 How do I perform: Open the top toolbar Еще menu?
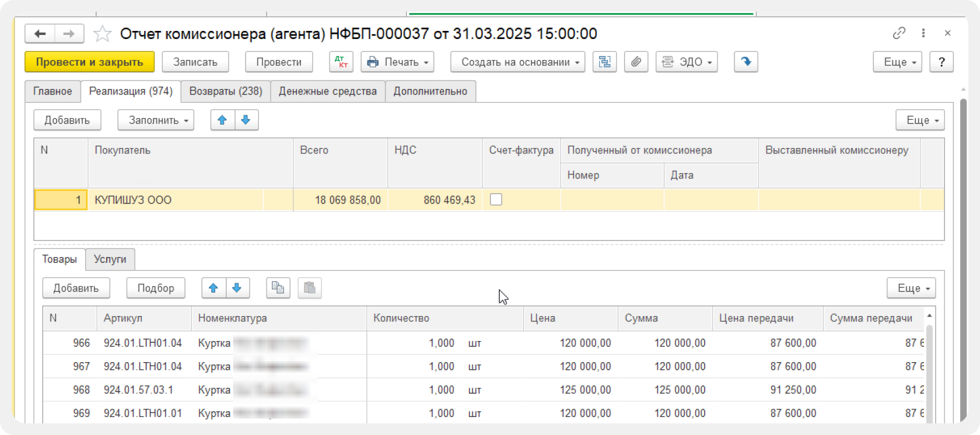[x=898, y=62]
